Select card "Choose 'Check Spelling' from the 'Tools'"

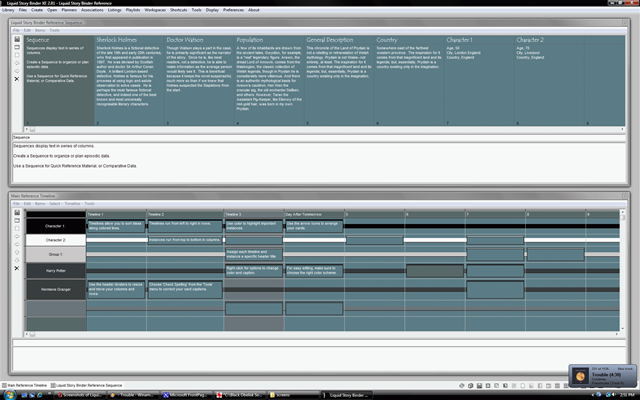click(x=185, y=289)
